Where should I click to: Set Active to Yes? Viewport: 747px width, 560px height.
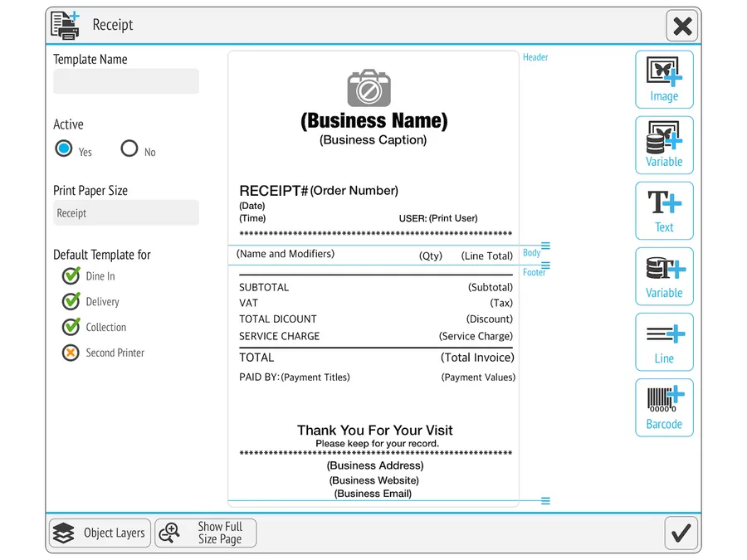click(x=64, y=149)
